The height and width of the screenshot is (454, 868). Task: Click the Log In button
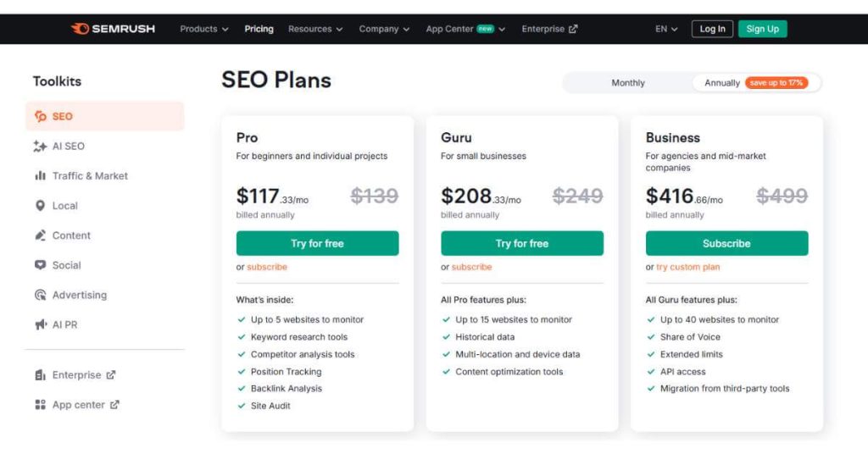tap(712, 29)
